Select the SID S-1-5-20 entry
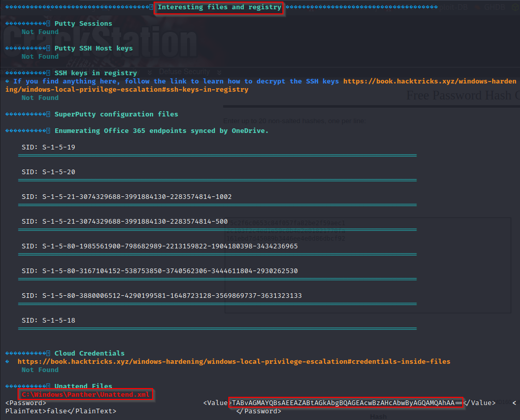520x420 pixels. click(48, 172)
